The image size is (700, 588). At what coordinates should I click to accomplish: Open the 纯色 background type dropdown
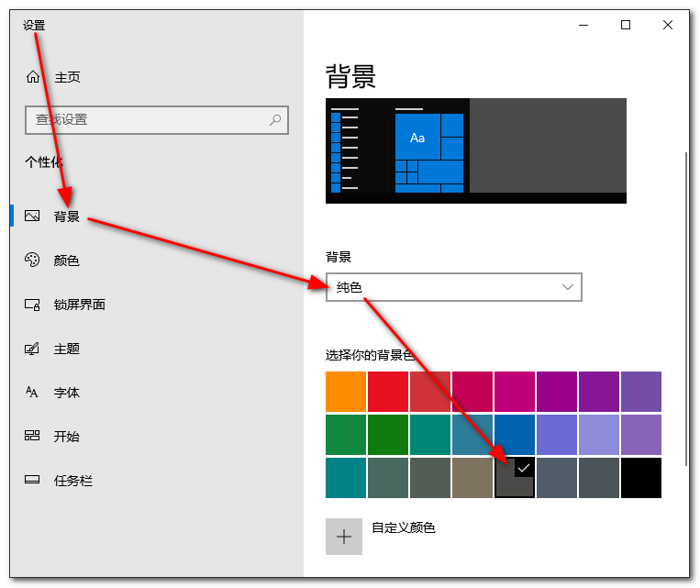(x=453, y=287)
